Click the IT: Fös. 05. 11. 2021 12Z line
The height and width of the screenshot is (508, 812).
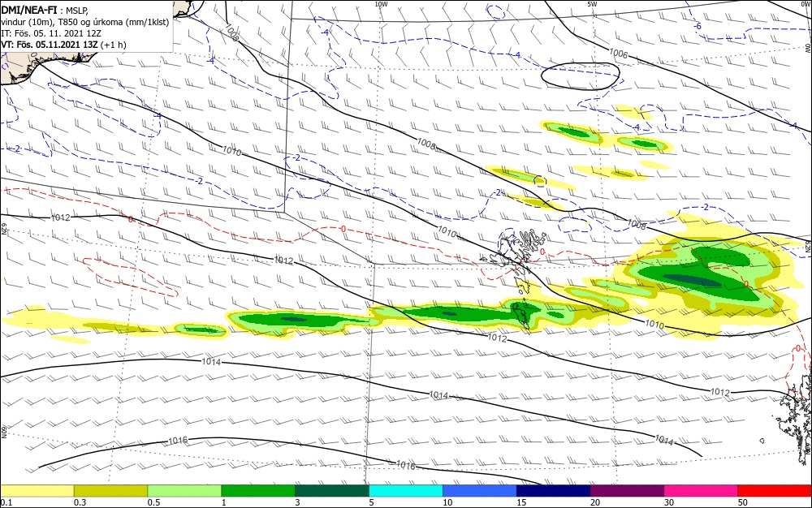(x=50, y=33)
